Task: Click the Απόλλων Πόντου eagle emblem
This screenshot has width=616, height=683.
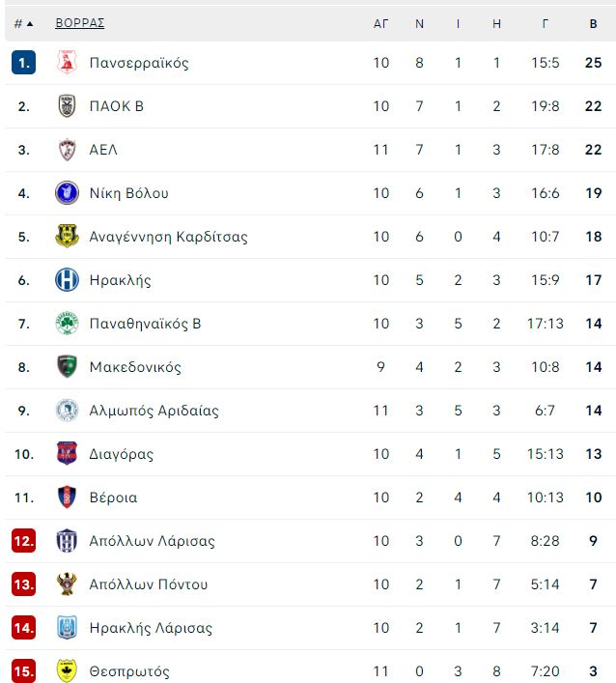Action: click(x=67, y=584)
